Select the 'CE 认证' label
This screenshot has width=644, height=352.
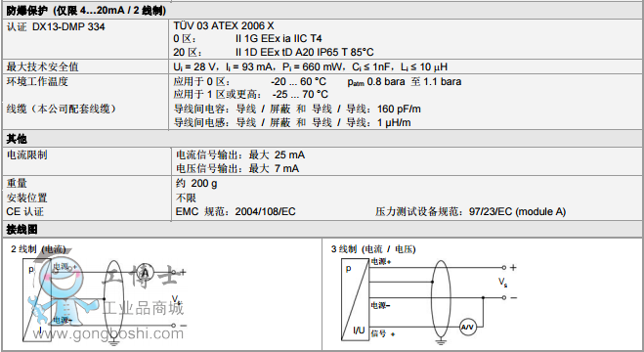tap(24, 212)
